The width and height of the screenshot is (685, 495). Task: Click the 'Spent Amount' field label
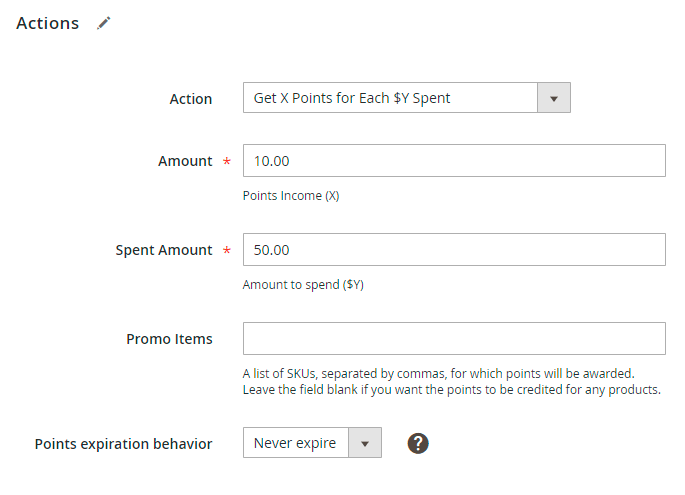[x=164, y=250]
